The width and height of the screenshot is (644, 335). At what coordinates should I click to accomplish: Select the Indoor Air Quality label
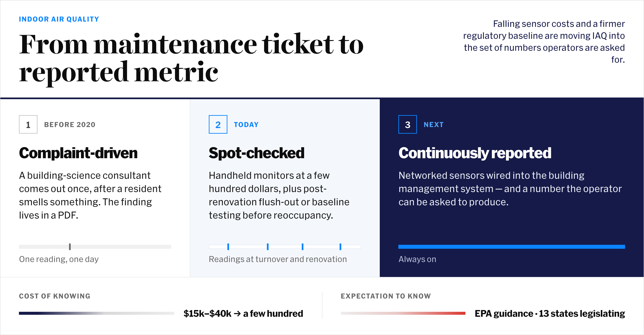point(59,19)
